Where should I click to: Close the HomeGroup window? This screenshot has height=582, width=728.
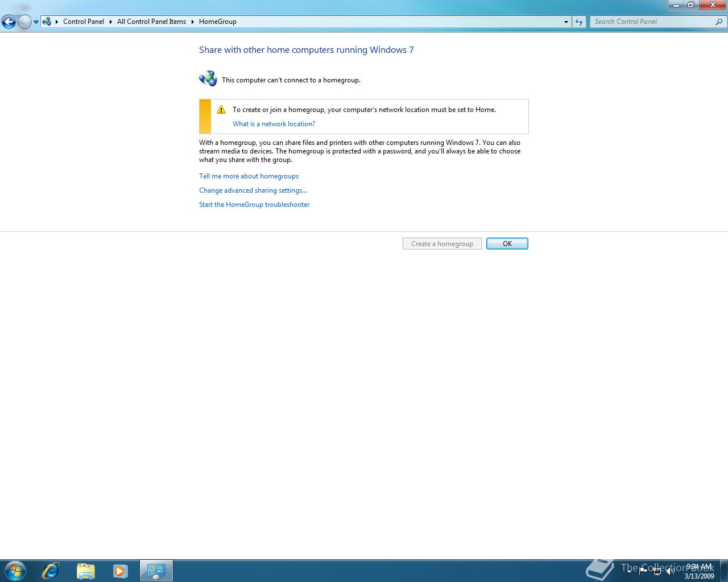[712, 5]
